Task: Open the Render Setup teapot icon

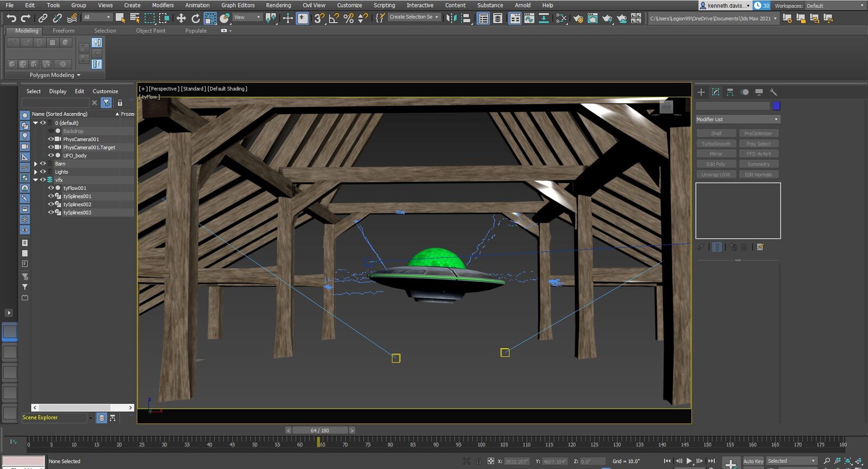Action: point(578,18)
